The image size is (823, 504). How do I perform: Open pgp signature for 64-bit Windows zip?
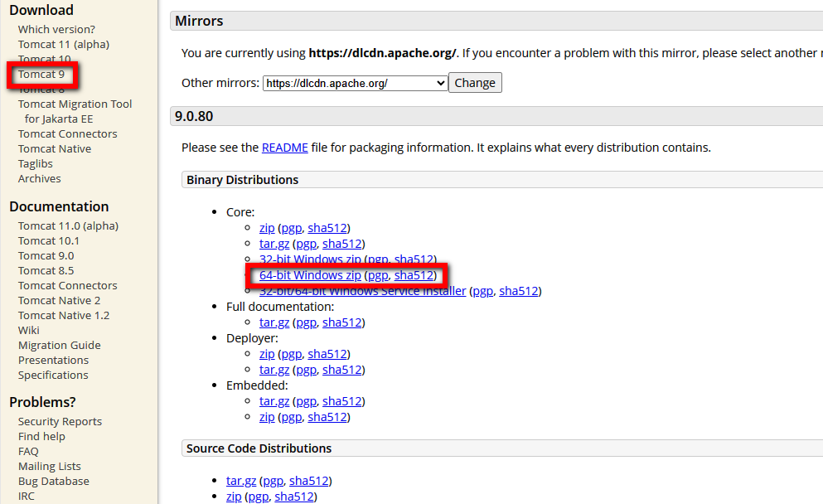coord(379,275)
